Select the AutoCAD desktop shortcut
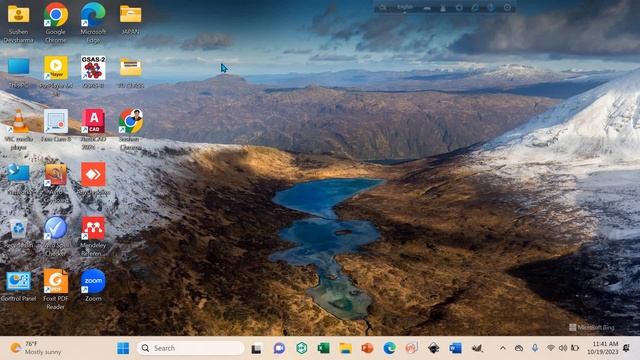 point(93,130)
